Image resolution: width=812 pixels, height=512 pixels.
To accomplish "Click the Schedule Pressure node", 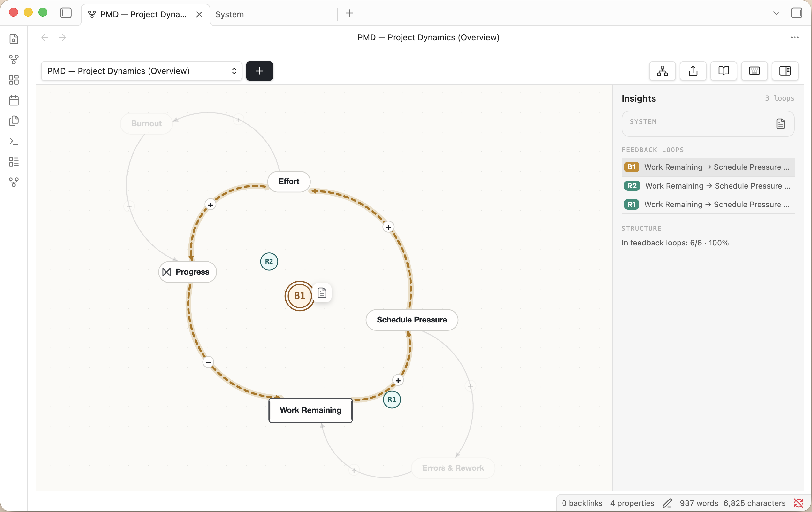I will 412,320.
